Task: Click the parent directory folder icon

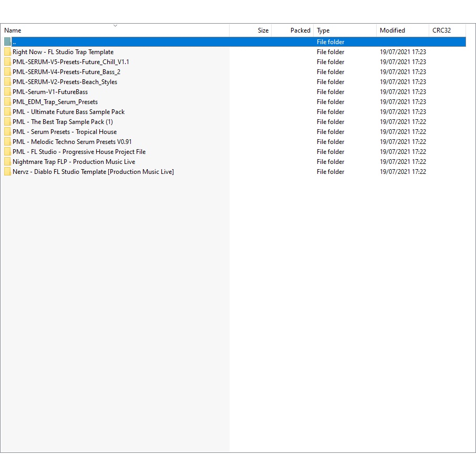Action: click(7, 42)
